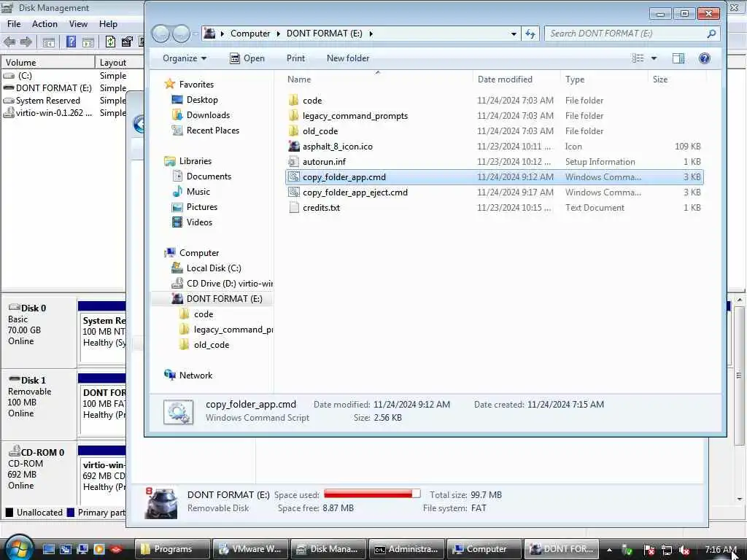Refresh the DONT FORMAT (E:) address bar

point(530,34)
